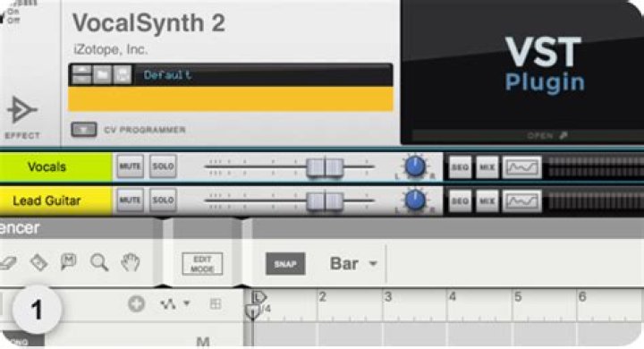644x349 pixels.
Task: Click the Vocals pan knob
Action: click(x=415, y=166)
